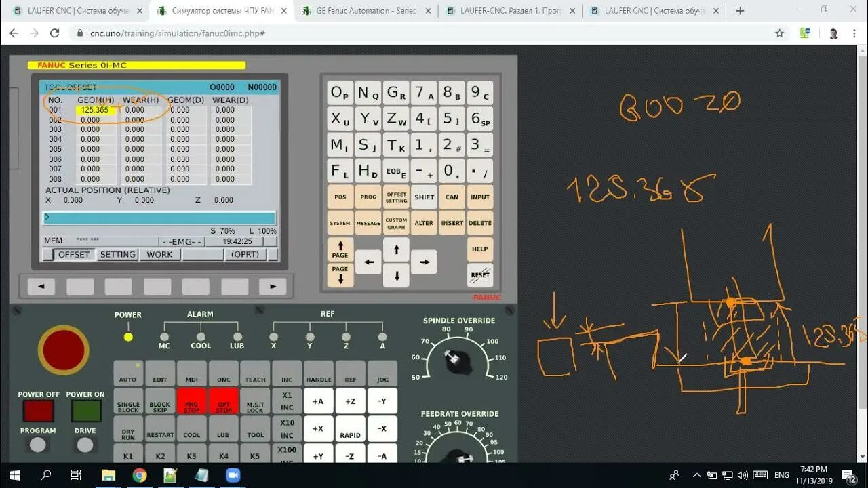Tap the G/R address key
The width and height of the screenshot is (868, 488).
[x=396, y=93]
